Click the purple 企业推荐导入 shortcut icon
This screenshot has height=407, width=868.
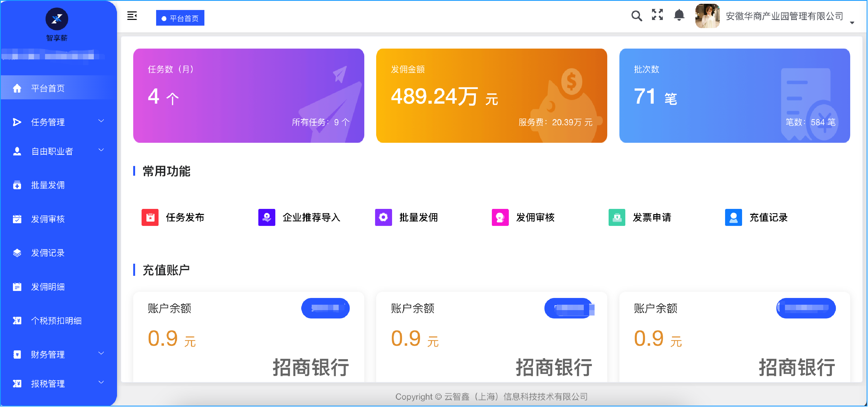pyautogui.click(x=266, y=218)
